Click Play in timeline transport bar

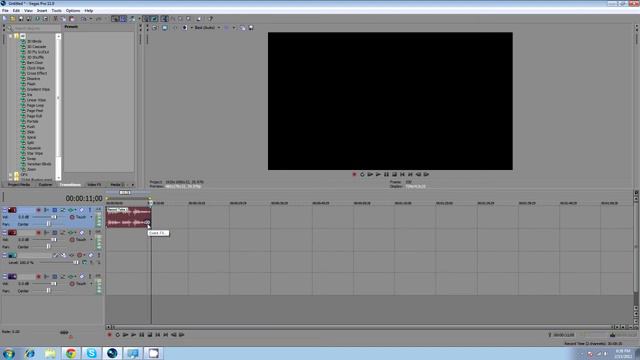click(x=133, y=335)
